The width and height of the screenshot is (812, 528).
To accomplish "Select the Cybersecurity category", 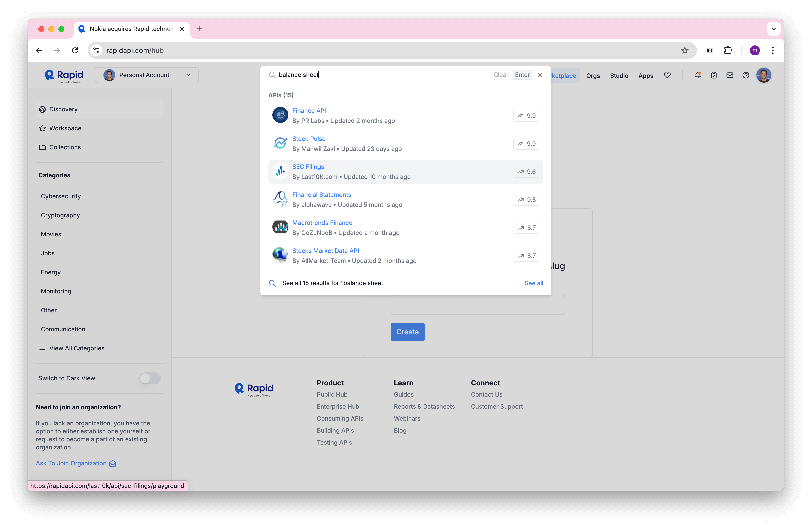I will (x=61, y=196).
